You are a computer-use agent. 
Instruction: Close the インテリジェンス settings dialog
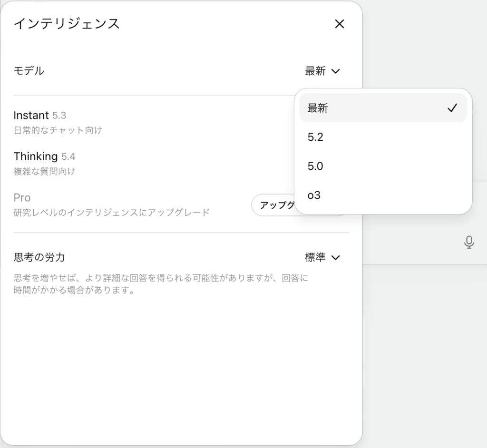[x=340, y=24]
